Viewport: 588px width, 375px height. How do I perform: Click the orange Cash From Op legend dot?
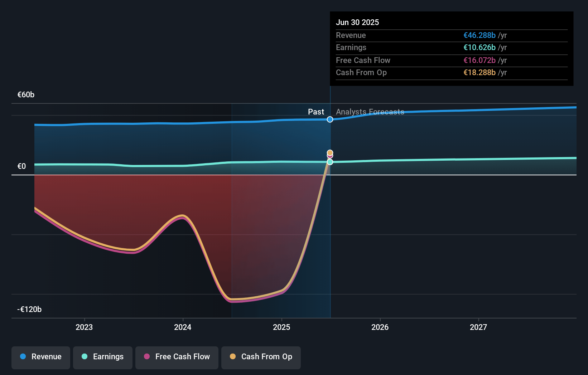233,356
